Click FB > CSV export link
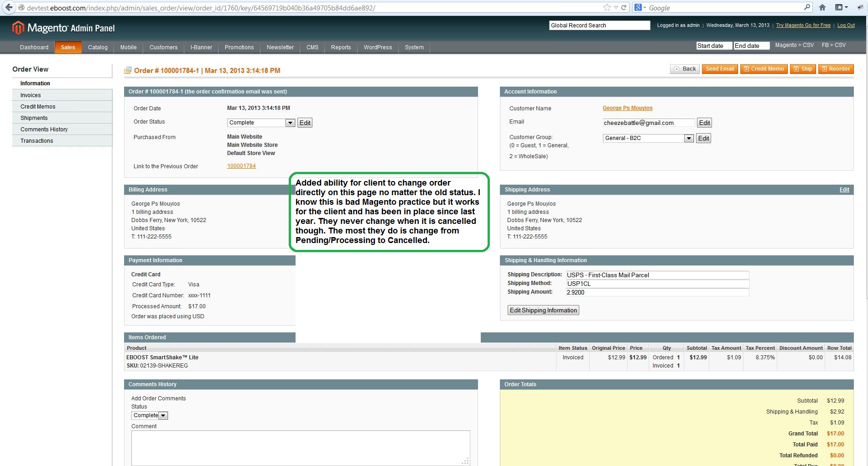Image resolution: width=868 pixels, height=466 pixels. click(833, 45)
